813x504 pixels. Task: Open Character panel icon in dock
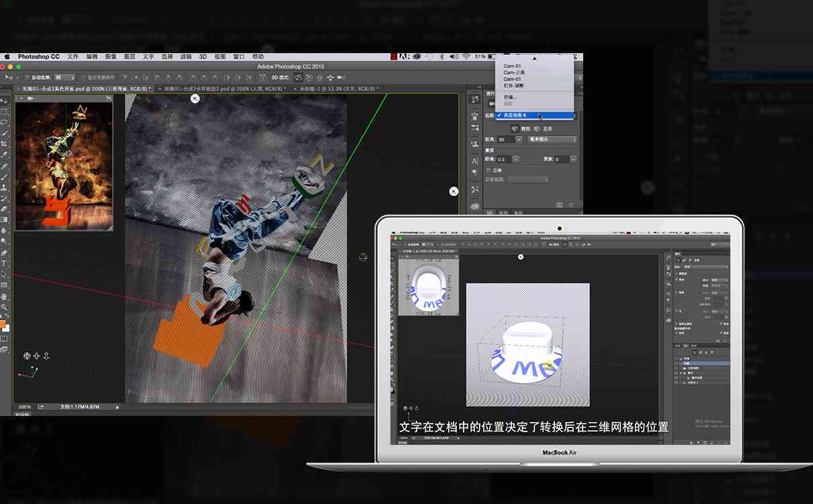(x=475, y=161)
